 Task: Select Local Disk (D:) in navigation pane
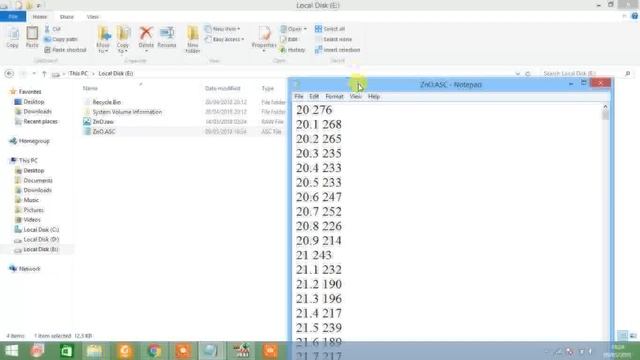point(41,239)
